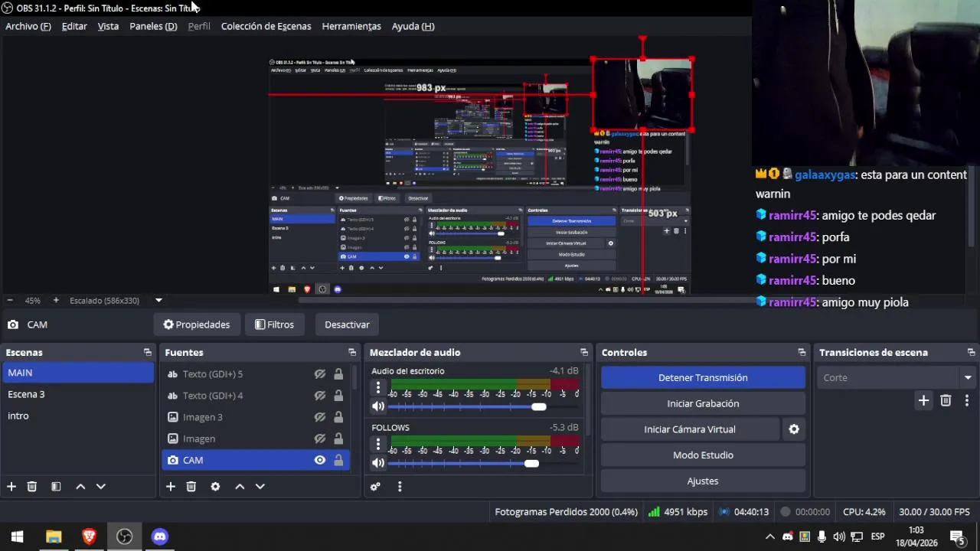Open Paneles menu
Viewport: 980px width, 551px height.
(x=153, y=26)
